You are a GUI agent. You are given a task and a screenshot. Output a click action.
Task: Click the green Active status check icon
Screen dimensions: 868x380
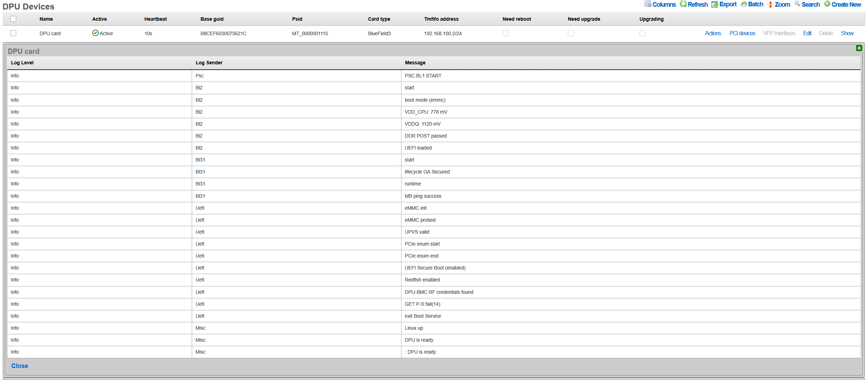(x=95, y=33)
